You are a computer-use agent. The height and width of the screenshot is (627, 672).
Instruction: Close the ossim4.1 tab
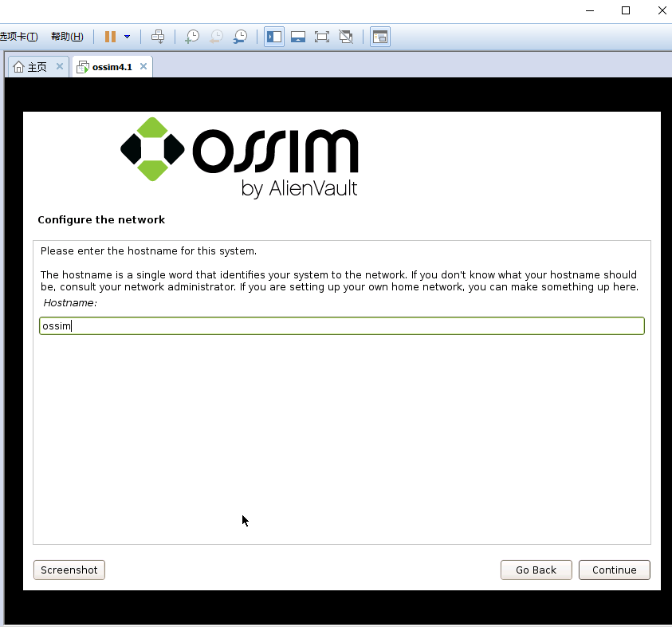[143, 66]
